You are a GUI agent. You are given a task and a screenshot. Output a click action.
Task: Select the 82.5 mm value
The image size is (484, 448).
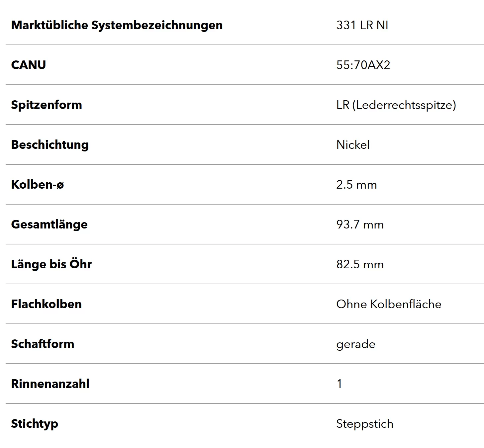(x=360, y=264)
